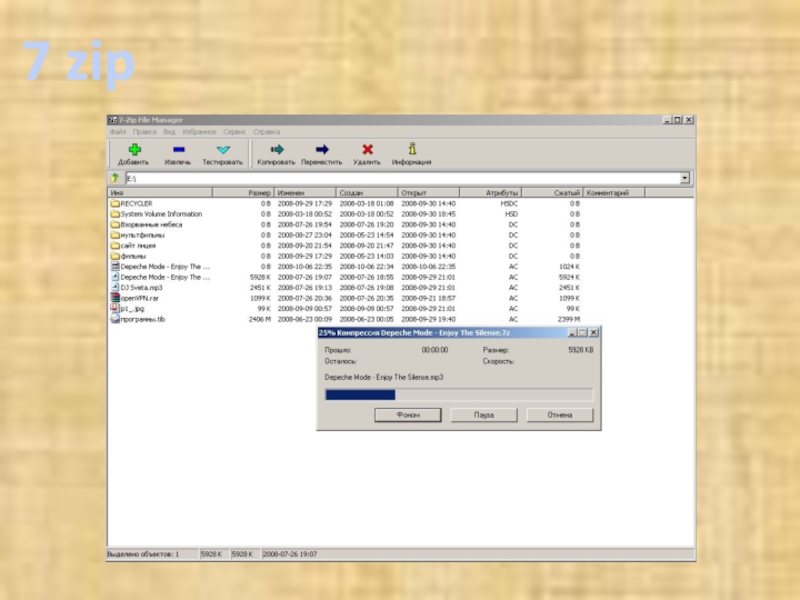The image size is (800, 600).
Task: Open the Вид menu
Action: point(169,132)
